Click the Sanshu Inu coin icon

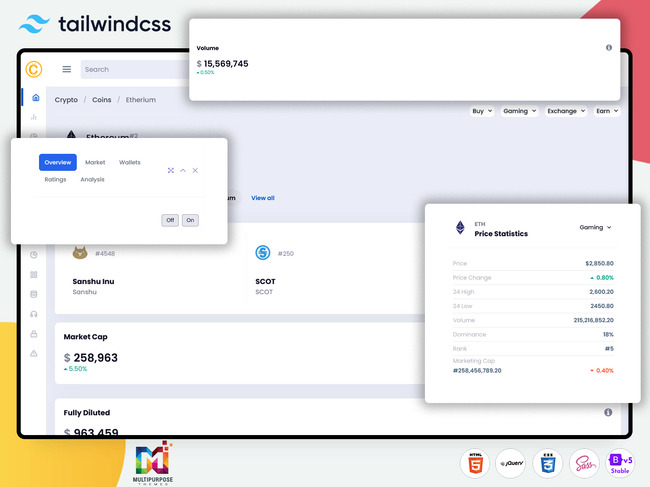(x=80, y=252)
